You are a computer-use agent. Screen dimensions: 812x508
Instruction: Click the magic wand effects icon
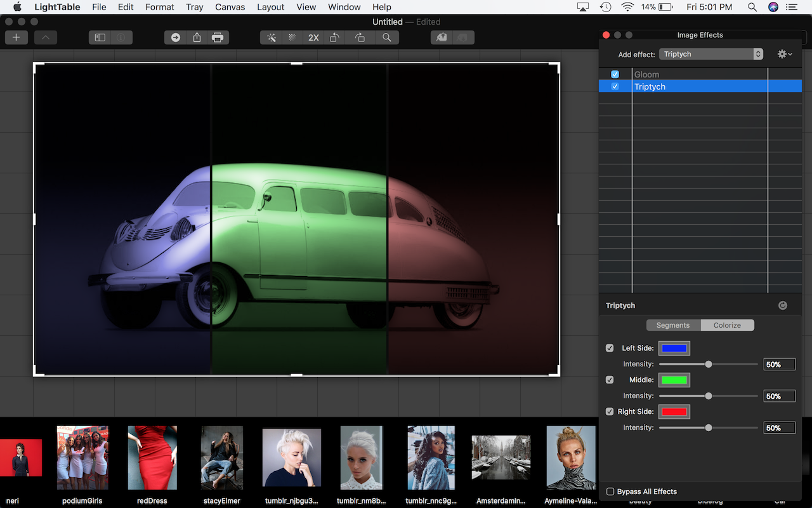(x=272, y=37)
